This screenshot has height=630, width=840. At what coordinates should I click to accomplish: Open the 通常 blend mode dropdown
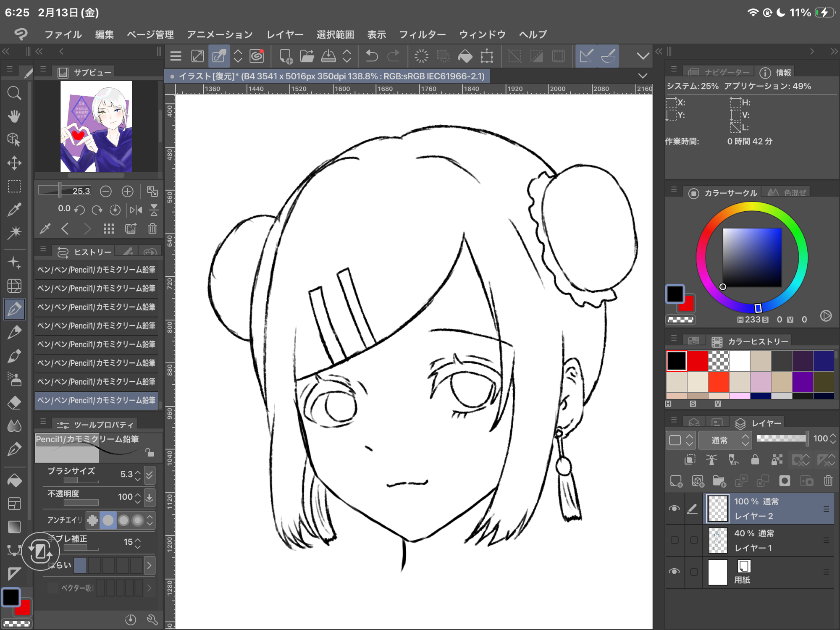tap(725, 440)
